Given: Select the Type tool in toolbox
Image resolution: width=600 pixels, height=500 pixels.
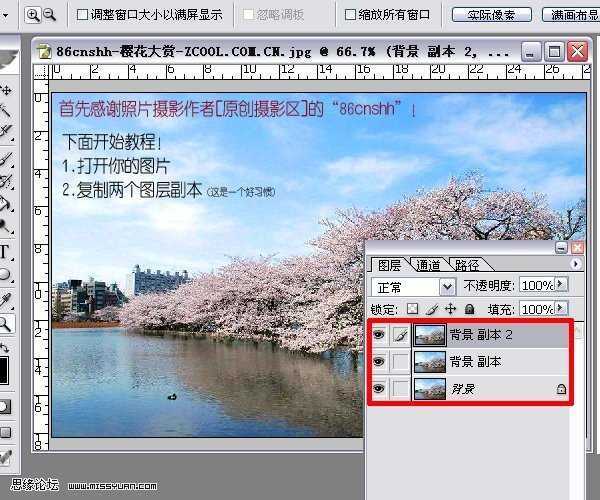Looking at the screenshot, I should coord(5,251).
